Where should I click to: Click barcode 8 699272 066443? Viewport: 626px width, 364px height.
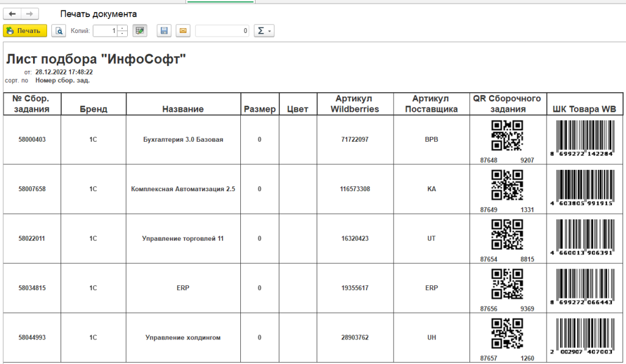point(583,286)
